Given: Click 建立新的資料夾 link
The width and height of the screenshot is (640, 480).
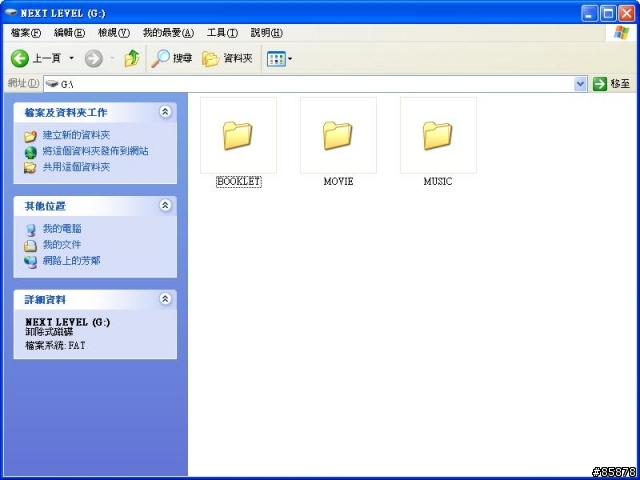Looking at the screenshot, I should point(76,135).
